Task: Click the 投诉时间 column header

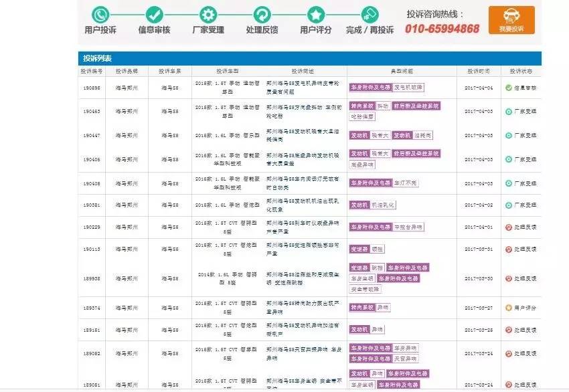Action: (x=479, y=71)
